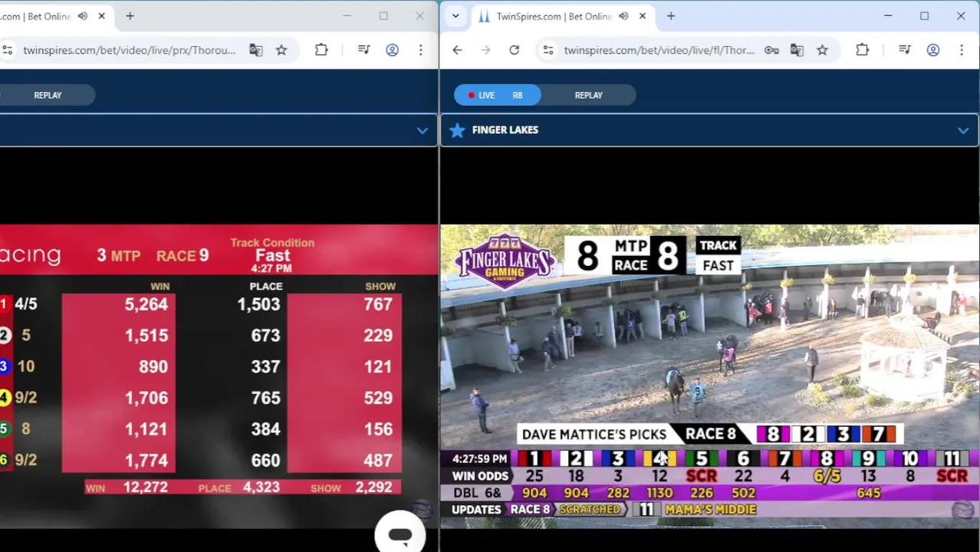This screenshot has height=552, width=980.
Task: Switch to REPLAY in right window
Action: tap(589, 95)
